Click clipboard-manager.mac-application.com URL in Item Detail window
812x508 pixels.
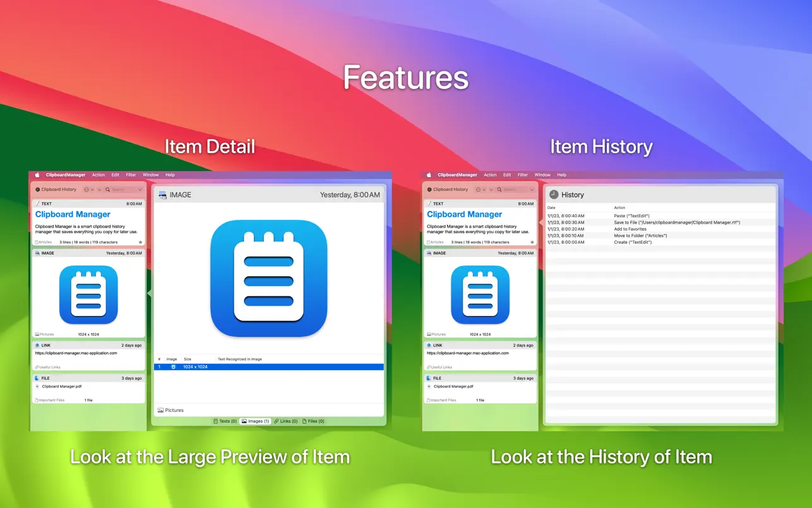tap(76, 353)
